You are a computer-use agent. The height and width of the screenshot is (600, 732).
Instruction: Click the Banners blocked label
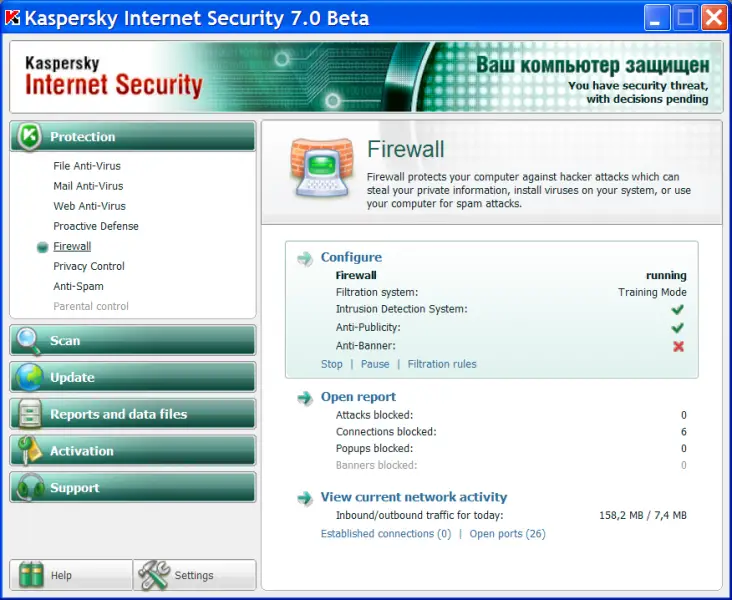376,465
